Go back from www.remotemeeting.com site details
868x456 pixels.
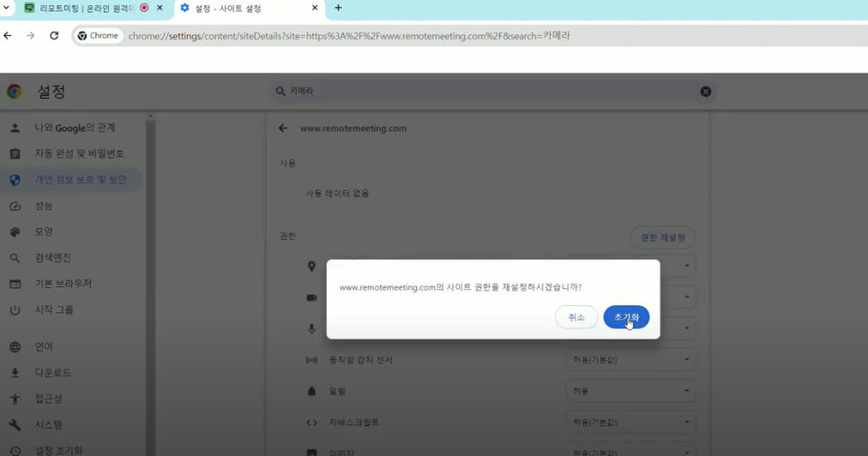pos(283,128)
